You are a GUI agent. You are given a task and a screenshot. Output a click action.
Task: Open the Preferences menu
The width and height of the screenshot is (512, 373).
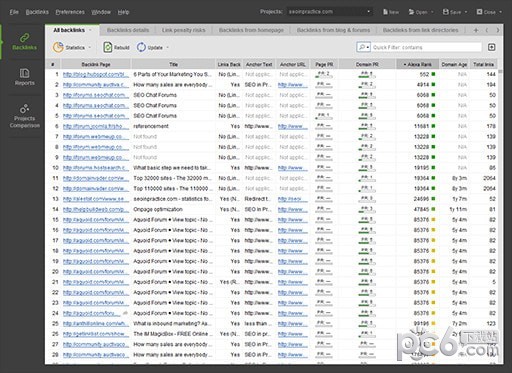click(x=70, y=12)
